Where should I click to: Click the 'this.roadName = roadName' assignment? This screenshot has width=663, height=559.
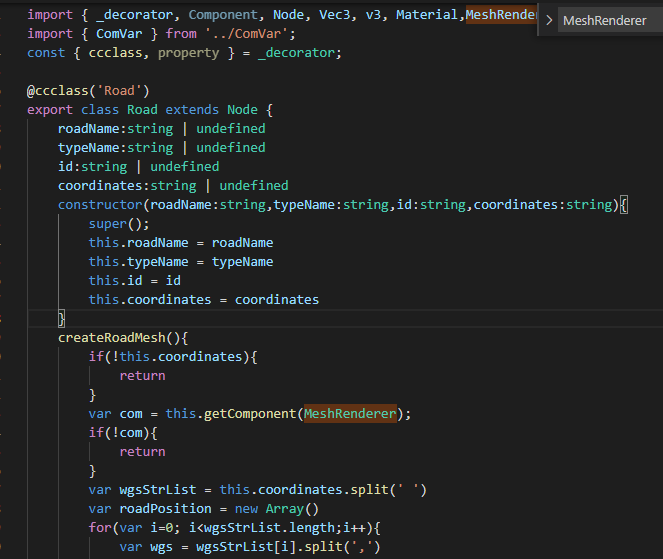tap(181, 243)
